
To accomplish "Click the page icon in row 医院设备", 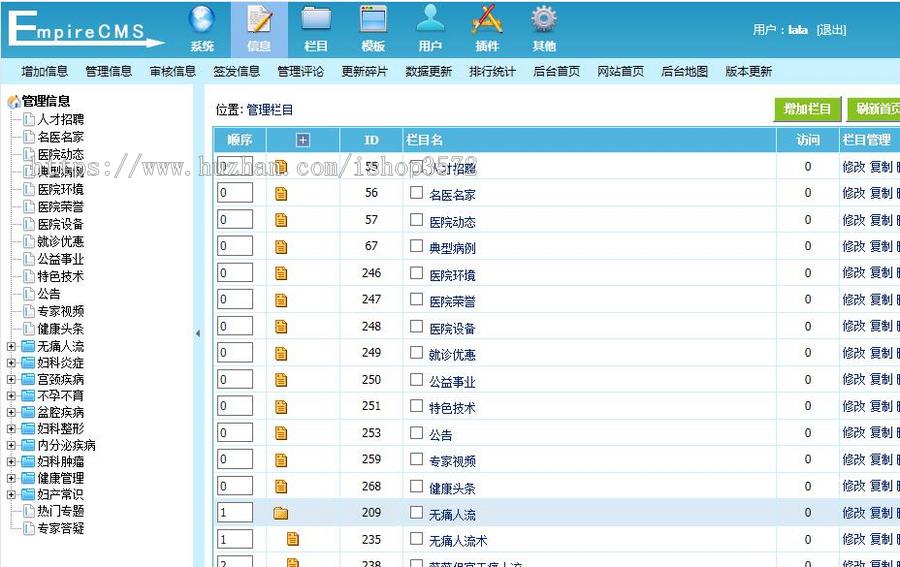I will click(281, 327).
